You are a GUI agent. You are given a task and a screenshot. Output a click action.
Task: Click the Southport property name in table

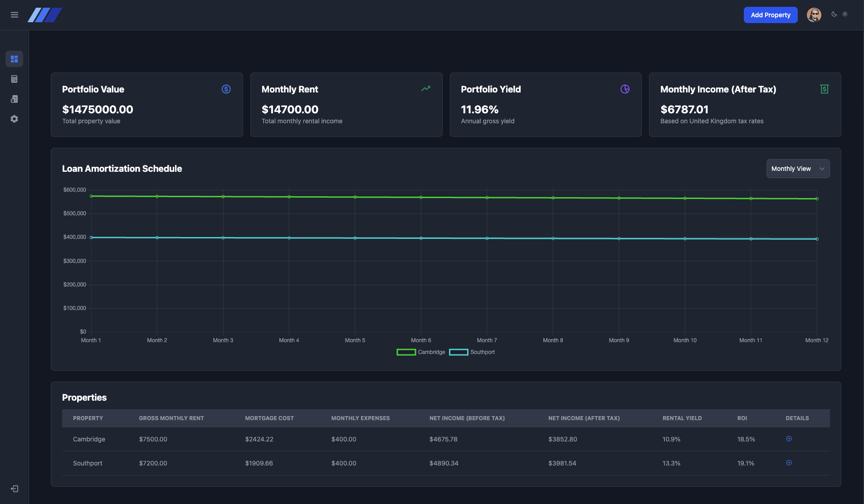[x=88, y=463]
